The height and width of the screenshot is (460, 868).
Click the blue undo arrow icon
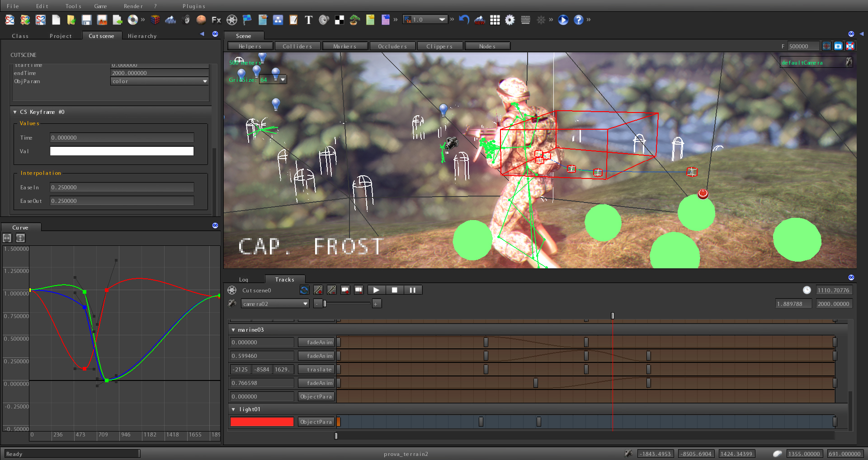coord(464,19)
